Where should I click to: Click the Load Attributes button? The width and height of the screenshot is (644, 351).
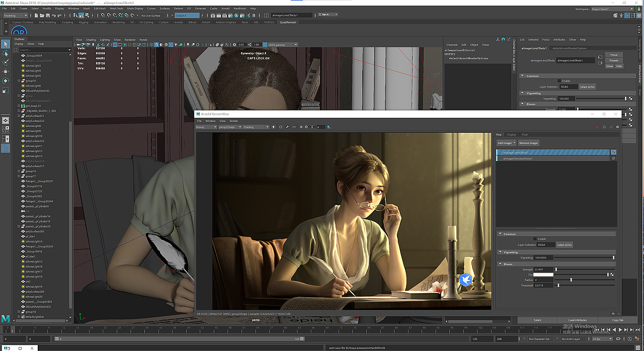pyautogui.click(x=578, y=320)
